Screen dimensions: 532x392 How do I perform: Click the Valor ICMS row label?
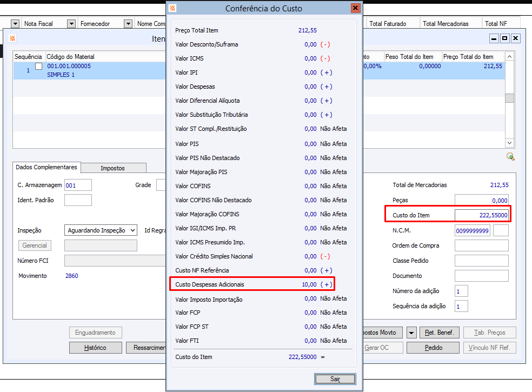189,58
